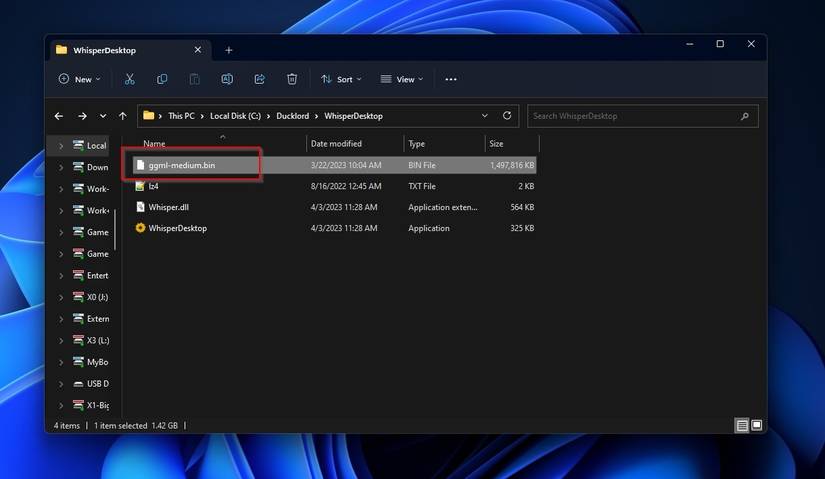Screen dimensions: 825x479
Task: Open the See more ellipsis menu
Action: (x=451, y=79)
